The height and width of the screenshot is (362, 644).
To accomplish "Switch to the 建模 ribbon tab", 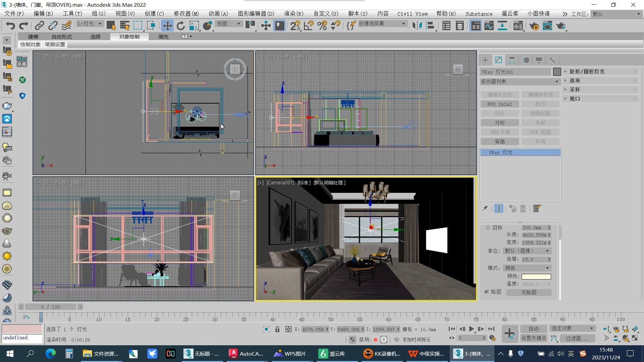I will tap(33, 37).
